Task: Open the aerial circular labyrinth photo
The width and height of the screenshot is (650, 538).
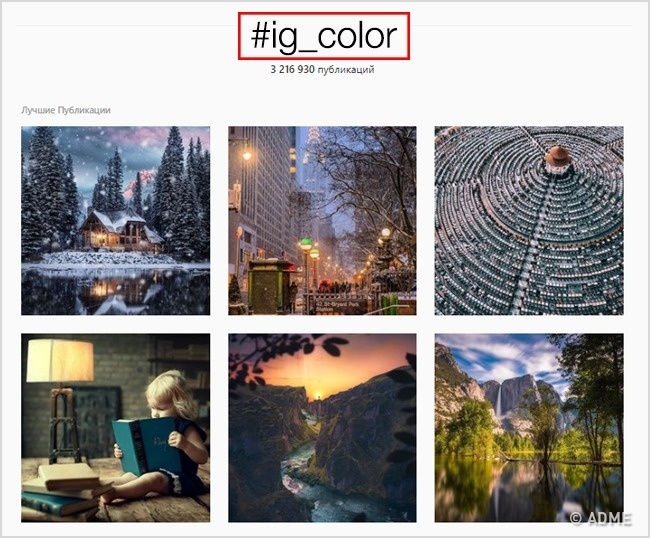Action: tap(529, 221)
